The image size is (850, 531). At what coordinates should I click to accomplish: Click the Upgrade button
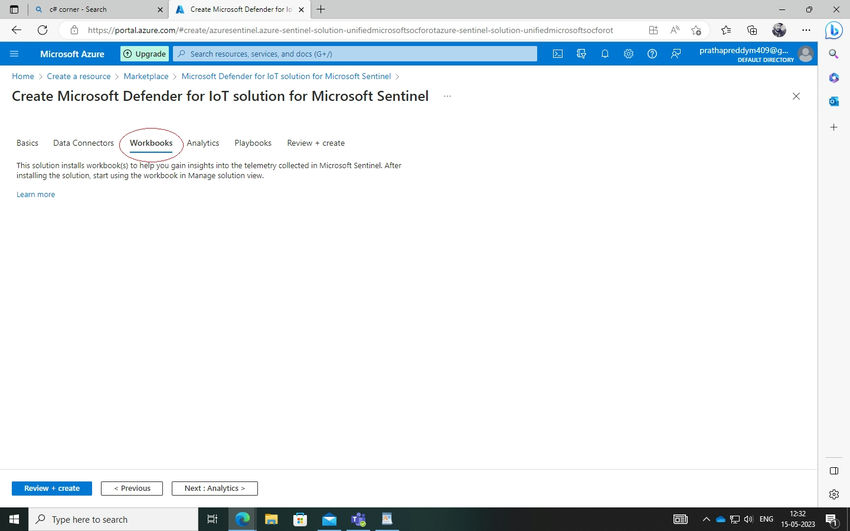point(144,54)
